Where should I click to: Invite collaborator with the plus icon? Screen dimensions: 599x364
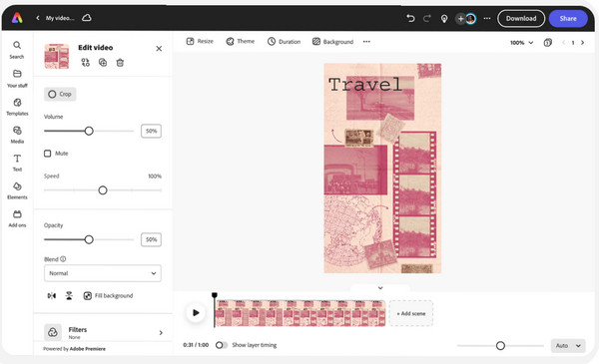(x=460, y=18)
